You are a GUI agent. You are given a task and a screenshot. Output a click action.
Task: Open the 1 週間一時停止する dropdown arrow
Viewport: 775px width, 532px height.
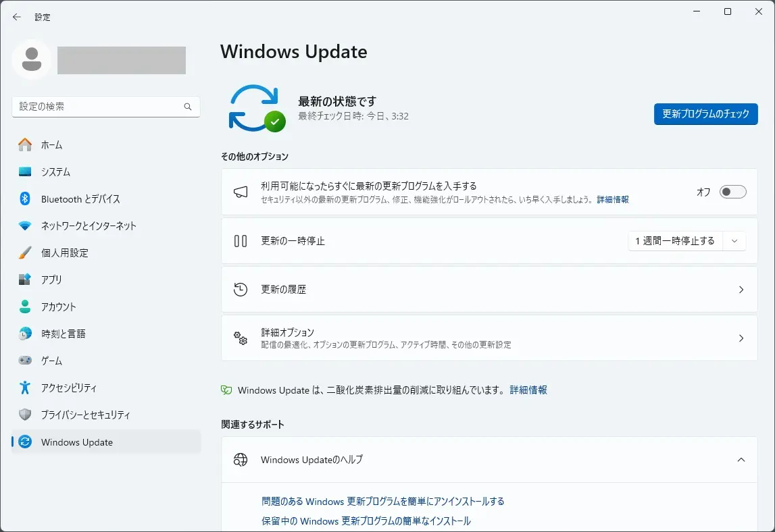click(x=734, y=241)
